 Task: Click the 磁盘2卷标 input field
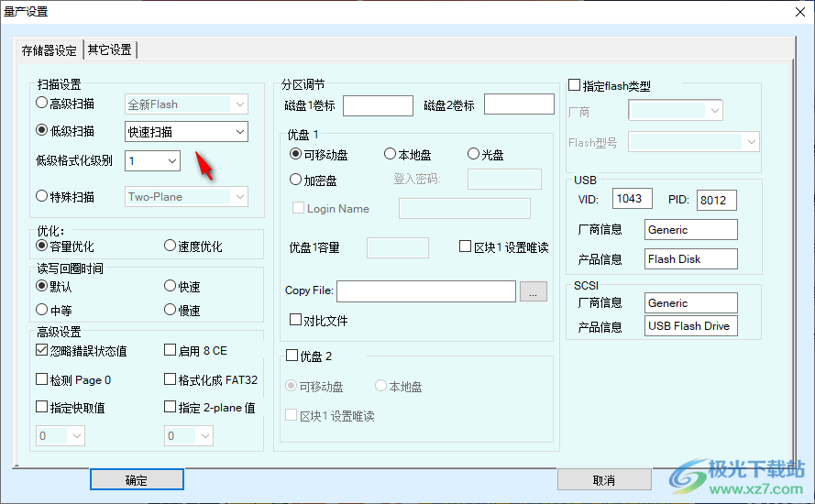click(x=519, y=104)
